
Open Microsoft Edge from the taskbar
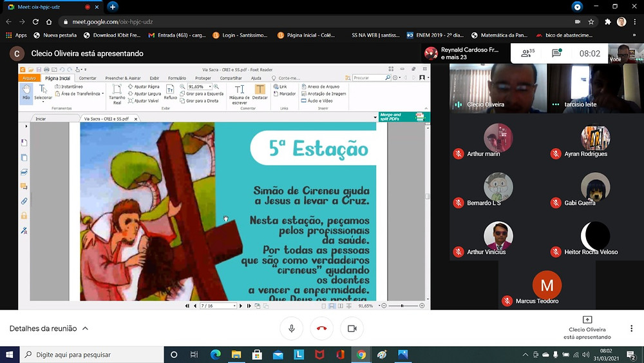coord(215,355)
